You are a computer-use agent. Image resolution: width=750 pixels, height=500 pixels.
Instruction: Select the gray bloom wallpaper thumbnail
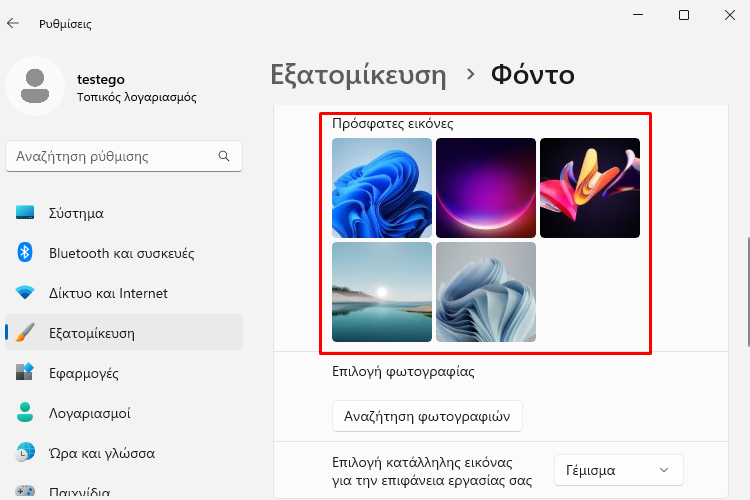click(486, 292)
